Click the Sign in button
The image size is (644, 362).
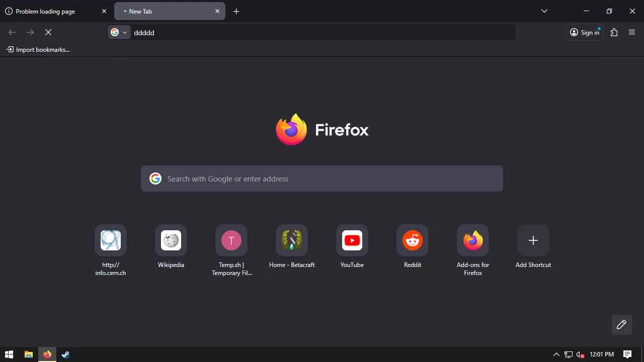(x=585, y=33)
